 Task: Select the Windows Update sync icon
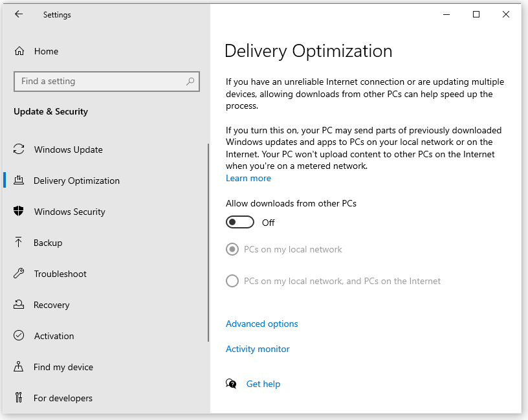click(x=19, y=149)
